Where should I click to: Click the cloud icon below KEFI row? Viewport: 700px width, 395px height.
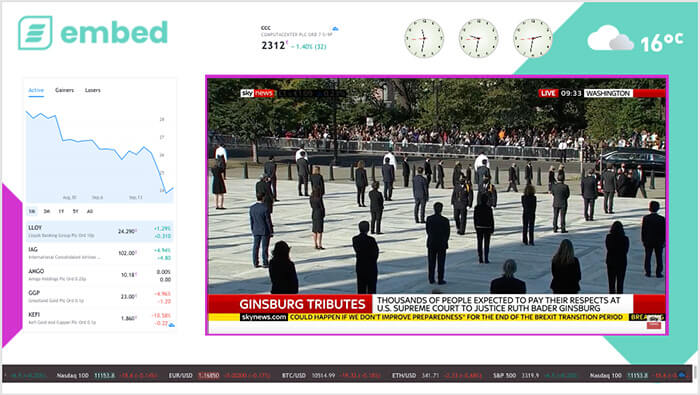point(171,325)
